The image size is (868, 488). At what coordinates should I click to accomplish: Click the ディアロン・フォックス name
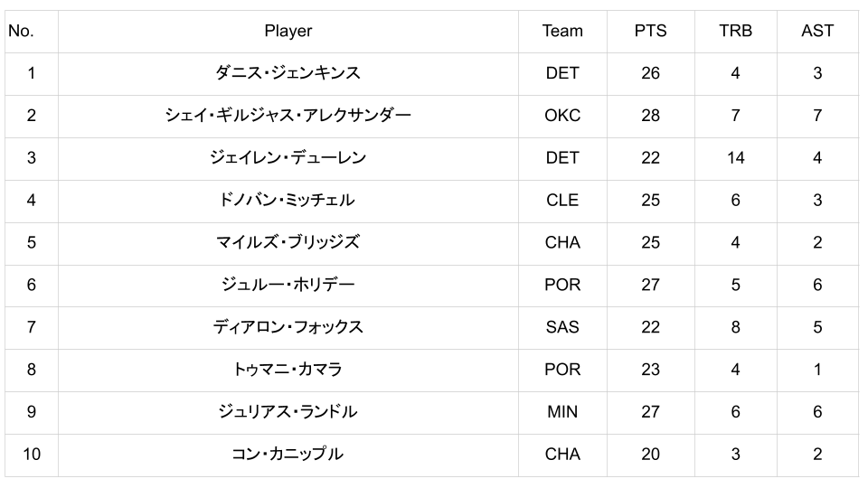288,327
